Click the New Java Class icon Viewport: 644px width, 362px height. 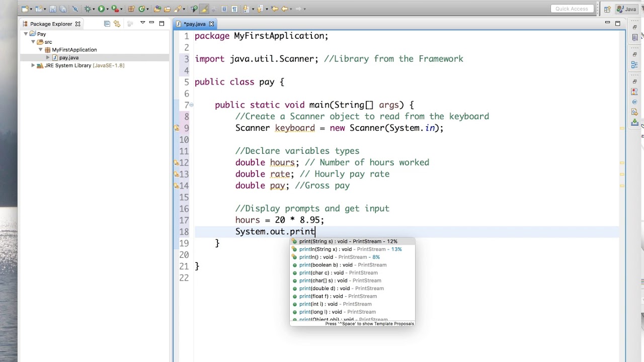tap(141, 9)
